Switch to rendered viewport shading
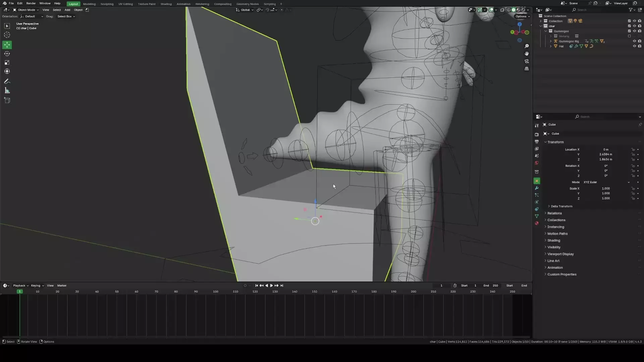The image size is (644, 362). coord(523,10)
